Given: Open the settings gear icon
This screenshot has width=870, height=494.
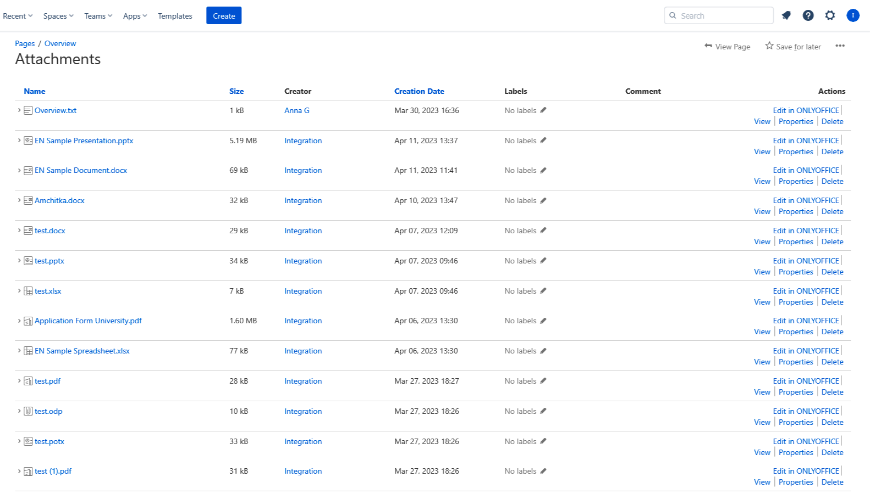Looking at the screenshot, I should coord(830,16).
